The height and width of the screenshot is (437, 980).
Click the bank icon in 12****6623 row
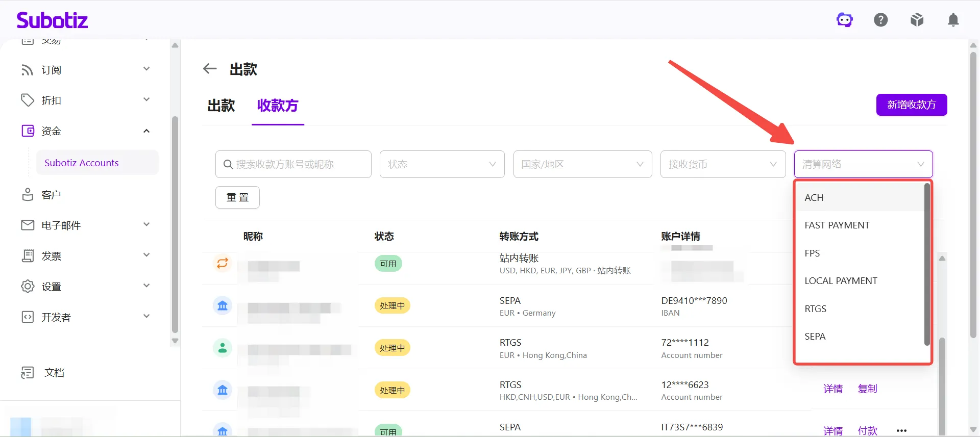point(222,390)
